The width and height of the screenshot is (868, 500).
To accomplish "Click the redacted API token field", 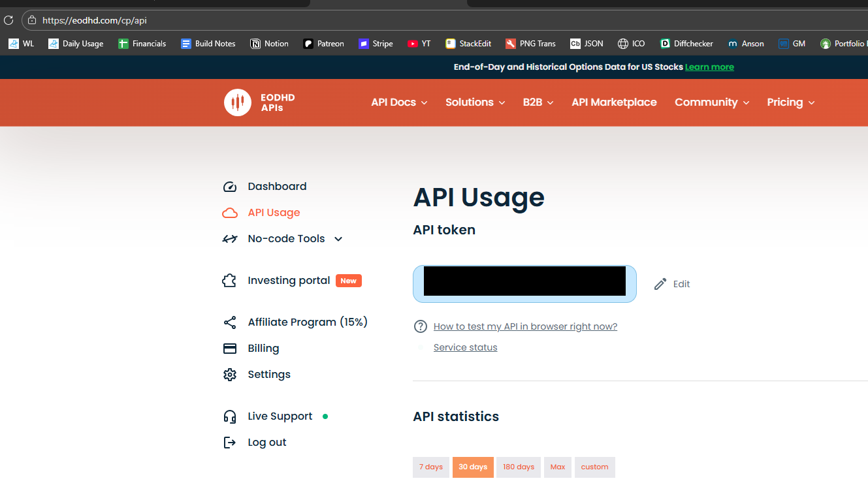I will click(x=524, y=284).
